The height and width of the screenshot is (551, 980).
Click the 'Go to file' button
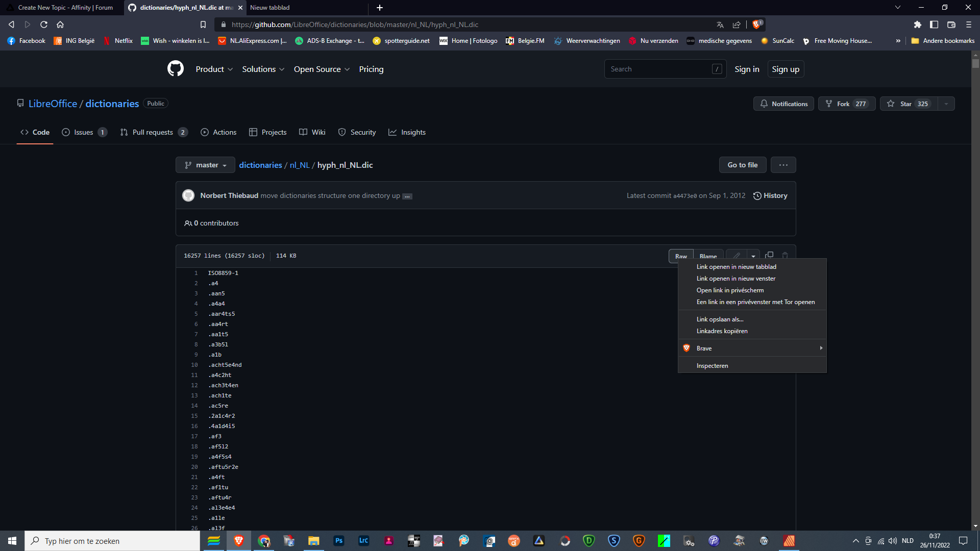[742, 165]
